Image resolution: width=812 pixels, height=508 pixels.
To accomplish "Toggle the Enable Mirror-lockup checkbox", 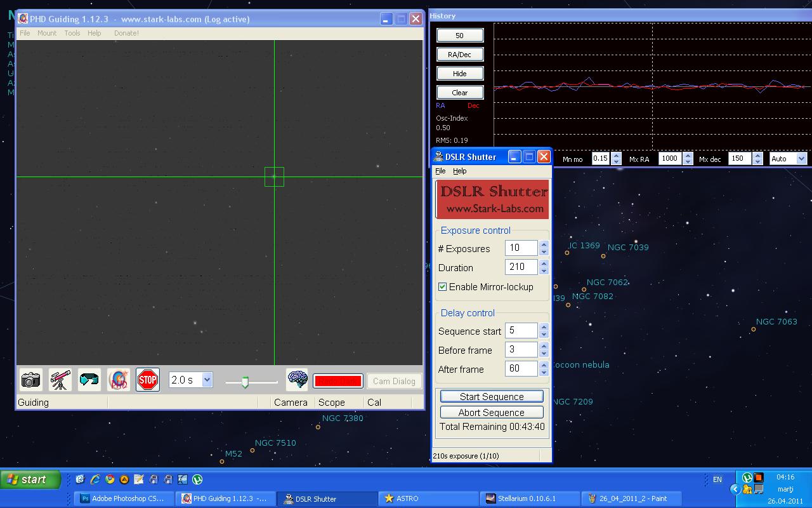I will [x=443, y=287].
